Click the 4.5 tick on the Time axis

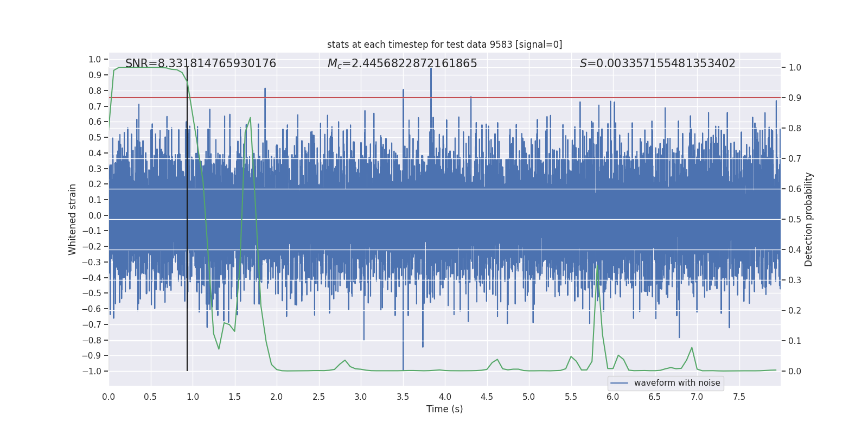click(487, 397)
